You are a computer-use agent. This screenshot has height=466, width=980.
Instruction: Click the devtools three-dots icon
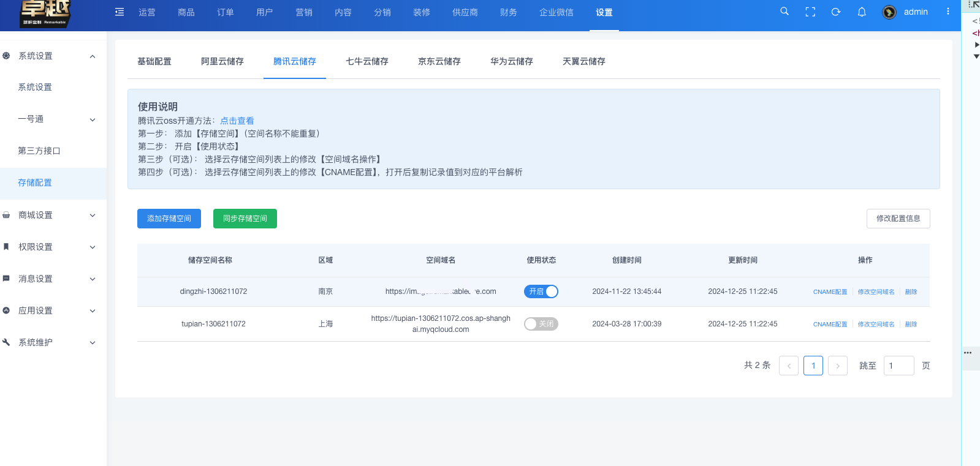[968, 353]
